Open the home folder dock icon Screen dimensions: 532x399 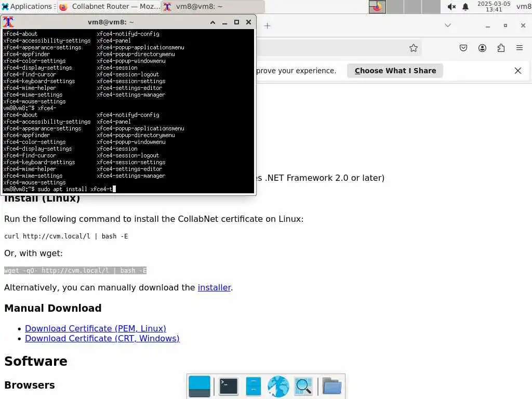(331, 387)
